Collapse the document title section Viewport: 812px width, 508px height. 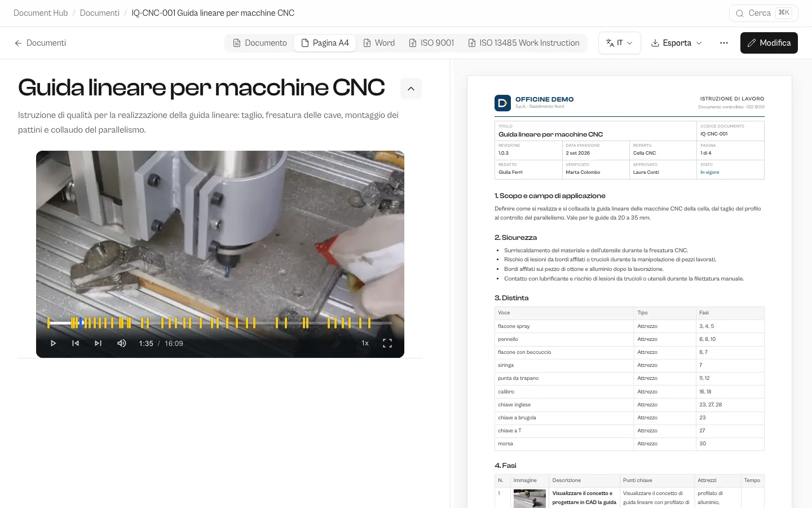(411, 89)
